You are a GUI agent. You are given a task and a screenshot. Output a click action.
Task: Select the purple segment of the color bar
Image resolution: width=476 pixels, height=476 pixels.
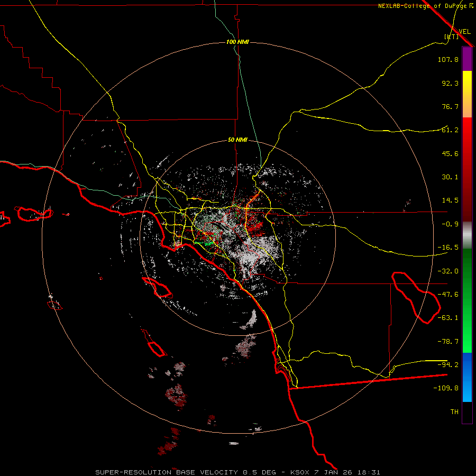click(x=467, y=59)
